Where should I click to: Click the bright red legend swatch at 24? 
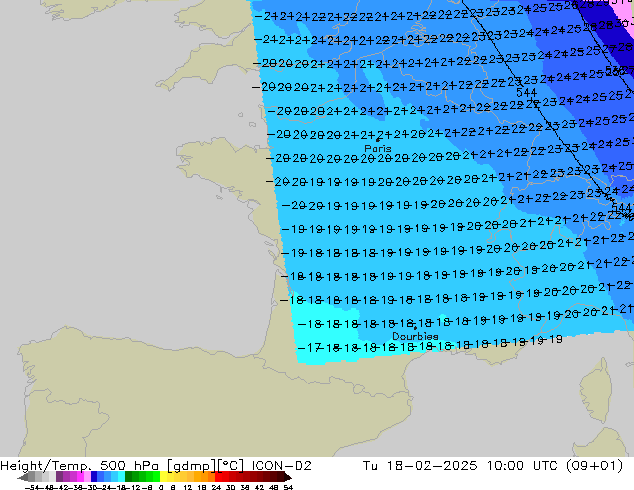click(x=218, y=476)
